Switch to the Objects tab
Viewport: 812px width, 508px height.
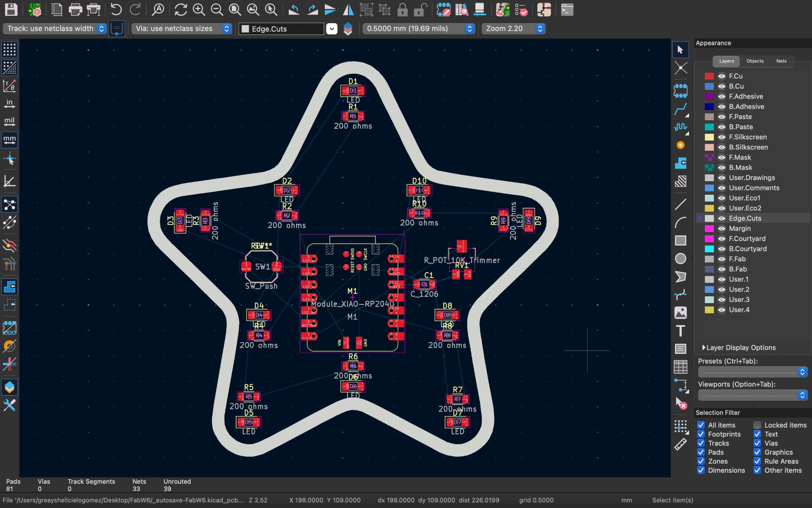(x=754, y=61)
